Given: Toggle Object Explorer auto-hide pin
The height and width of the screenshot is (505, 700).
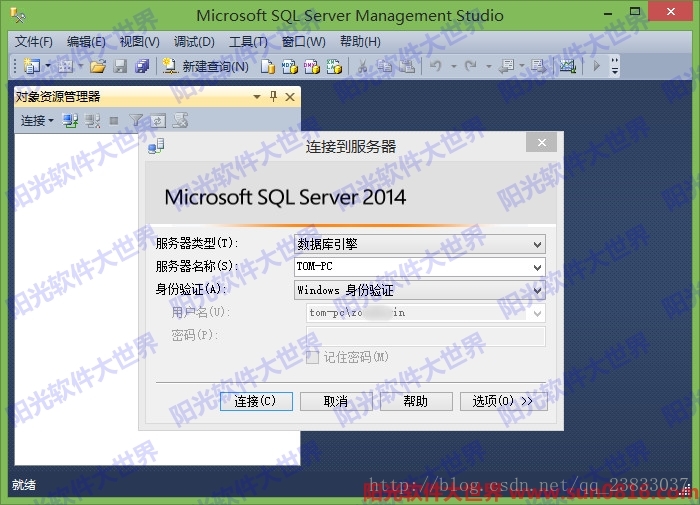Looking at the screenshot, I should 273,96.
